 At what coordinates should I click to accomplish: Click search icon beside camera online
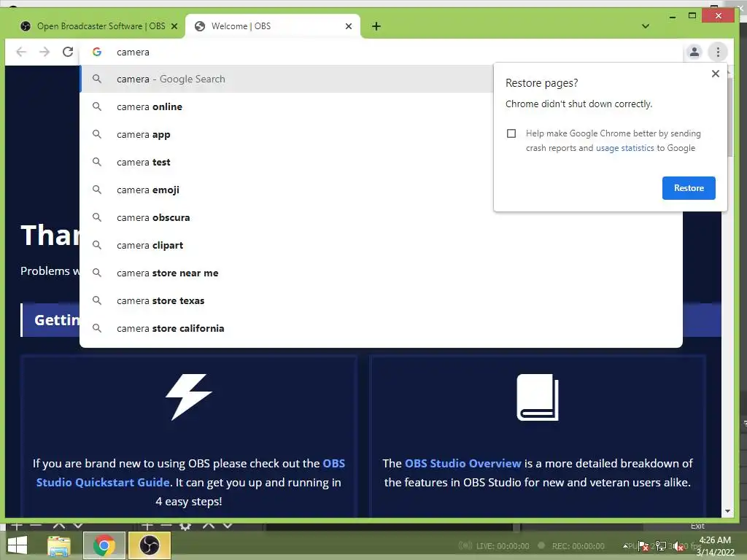[x=97, y=106]
